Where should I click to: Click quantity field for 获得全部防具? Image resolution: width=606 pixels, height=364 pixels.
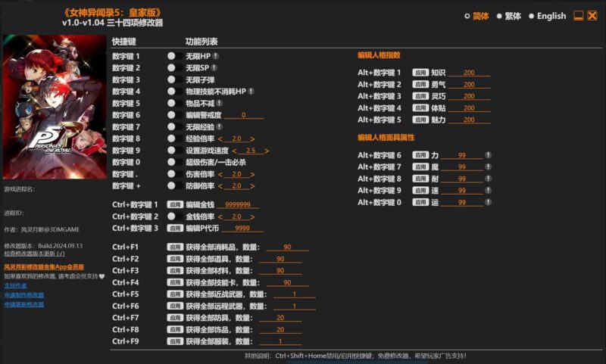coord(280,318)
